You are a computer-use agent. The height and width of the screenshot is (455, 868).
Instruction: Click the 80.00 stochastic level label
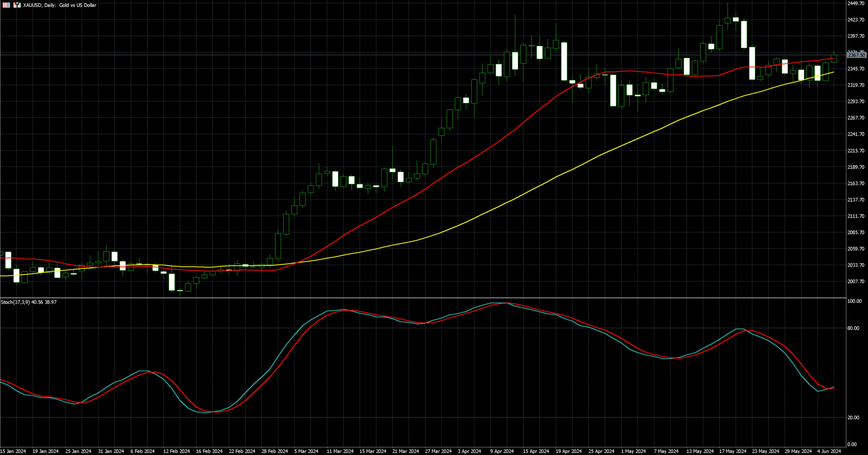853,328
